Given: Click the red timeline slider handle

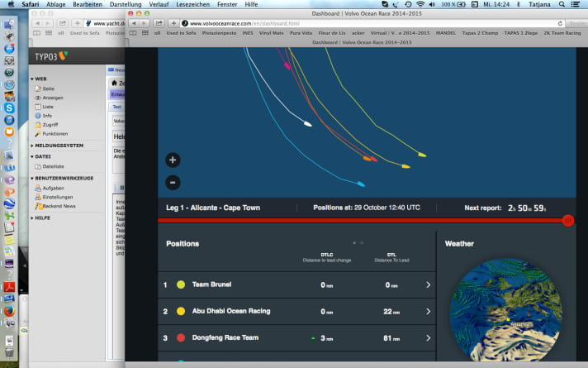Looking at the screenshot, I should [x=568, y=221].
